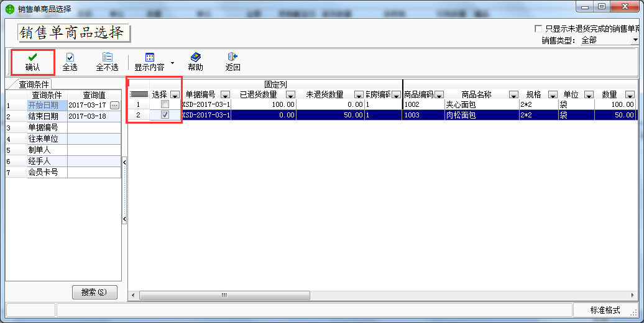Open the 商品名称 column filter dropdown

tap(513, 95)
